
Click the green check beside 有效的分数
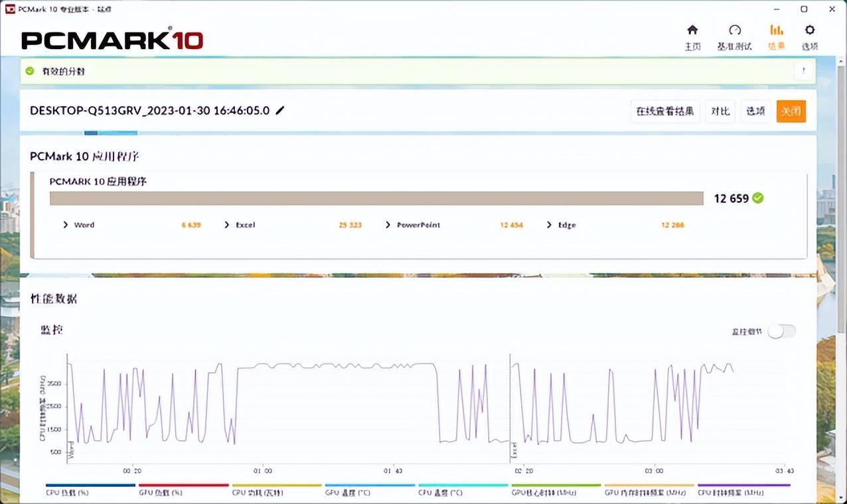tap(30, 71)
